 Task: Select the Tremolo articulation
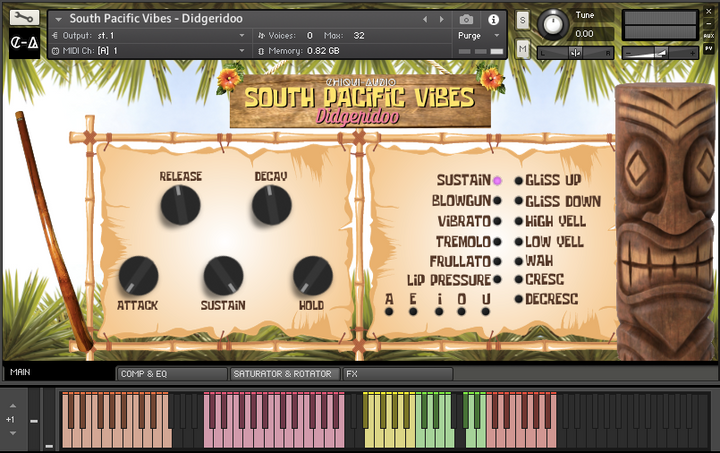pyautogui.click(x=497, y=241)
